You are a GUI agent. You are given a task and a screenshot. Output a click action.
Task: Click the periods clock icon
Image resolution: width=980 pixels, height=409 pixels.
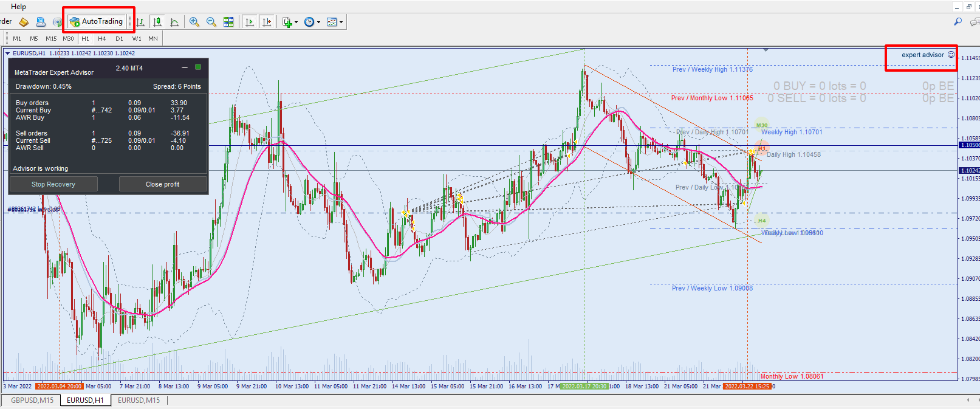(x=309, y=22)
